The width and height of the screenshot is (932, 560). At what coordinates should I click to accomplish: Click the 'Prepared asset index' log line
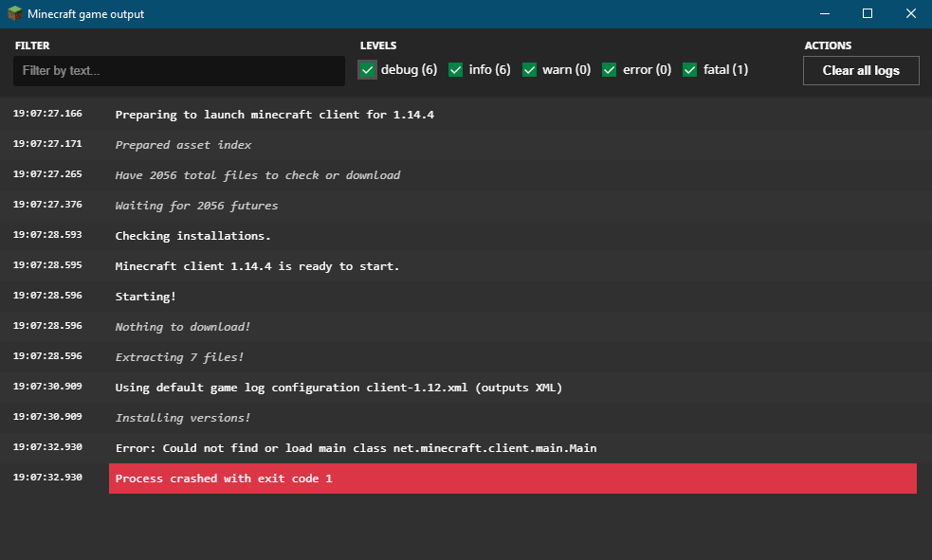[x=183, y=145]
